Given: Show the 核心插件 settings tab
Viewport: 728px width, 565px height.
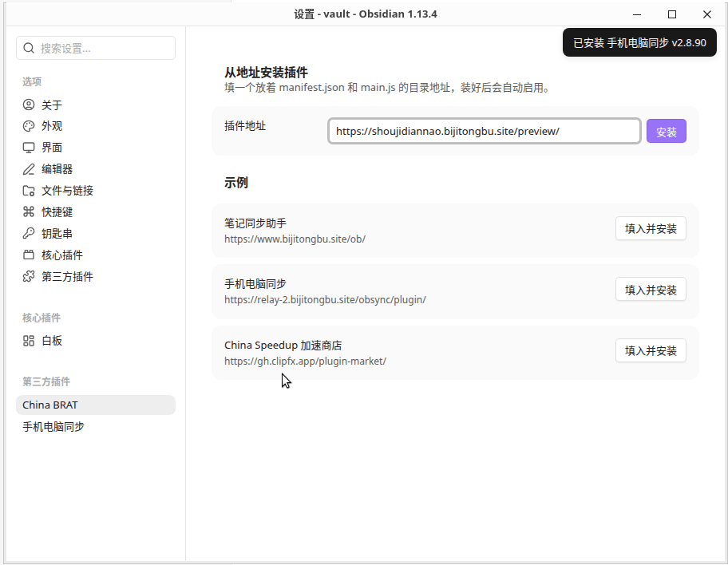Looking at the screenshot, I should (96, 255).
